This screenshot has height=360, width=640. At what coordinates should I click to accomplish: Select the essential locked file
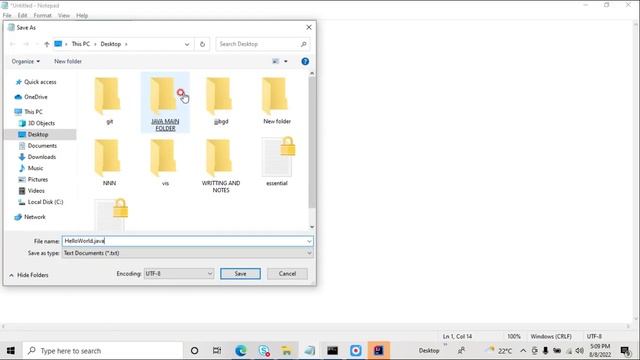277,162
